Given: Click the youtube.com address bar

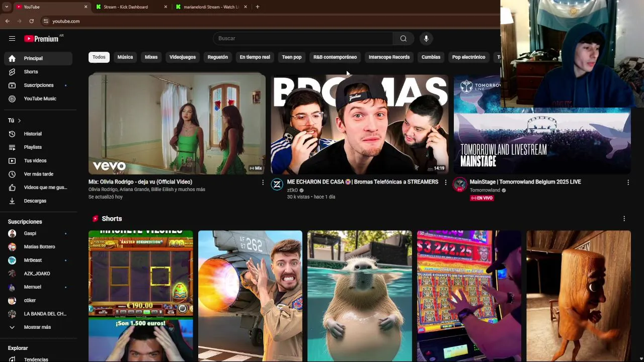Looking at the screenshot, I should (x=66, y=21).
